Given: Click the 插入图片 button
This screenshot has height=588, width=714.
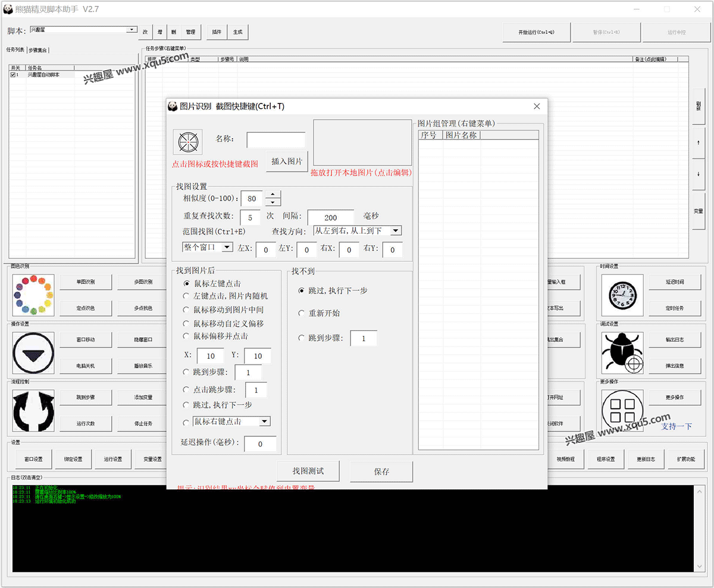Looking at the screenshot, I should [287, 161].
